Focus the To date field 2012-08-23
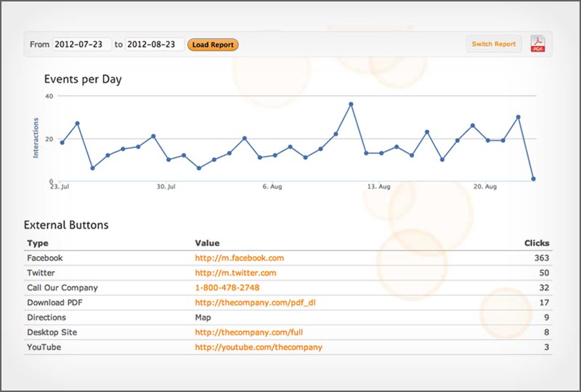Screen dimensions: 581x392 155,44
